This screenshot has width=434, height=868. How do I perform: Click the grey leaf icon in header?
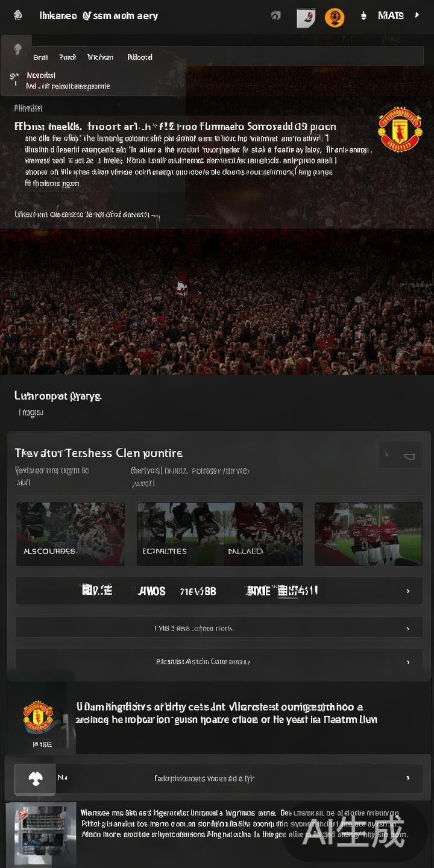coord(275,16)
